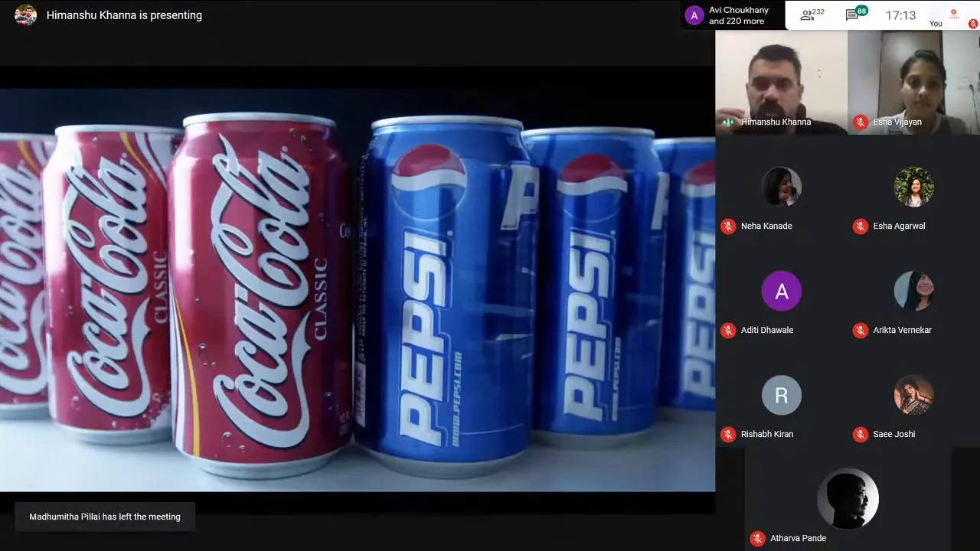Click the 'Himanshu Khanna' tile name label
The height and width of the screenshot is (551, 980).
776,122
